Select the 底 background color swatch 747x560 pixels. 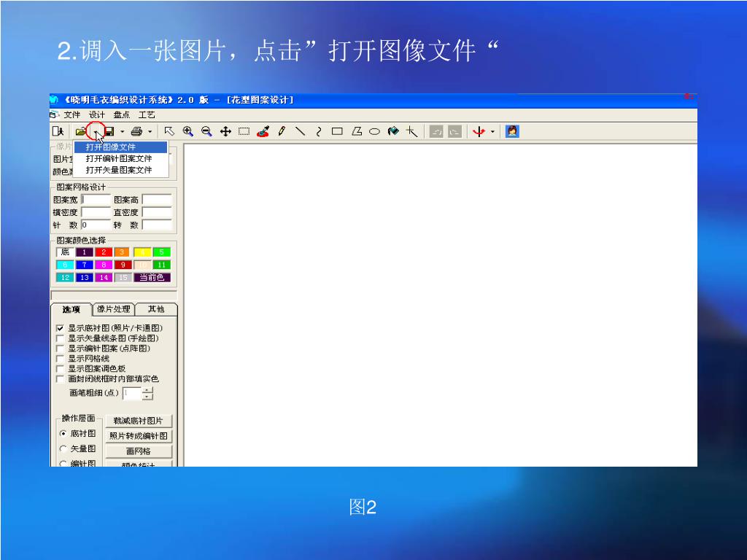point(65,252)
